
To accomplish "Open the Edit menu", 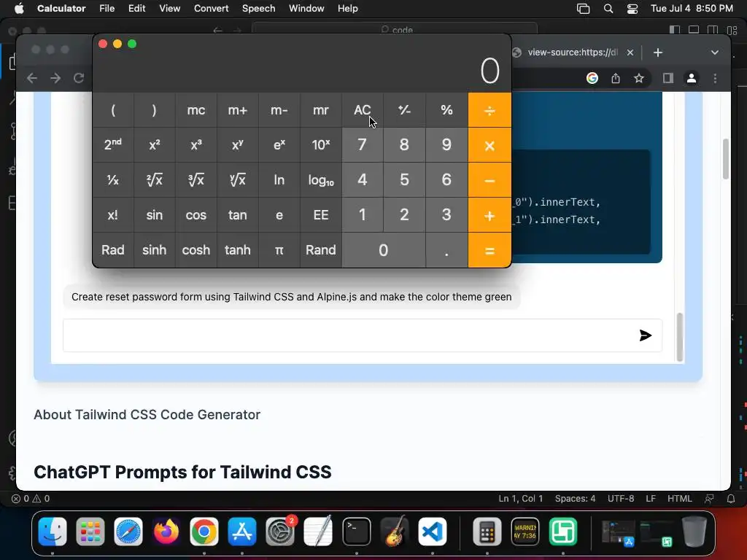I will coord(136,8).
